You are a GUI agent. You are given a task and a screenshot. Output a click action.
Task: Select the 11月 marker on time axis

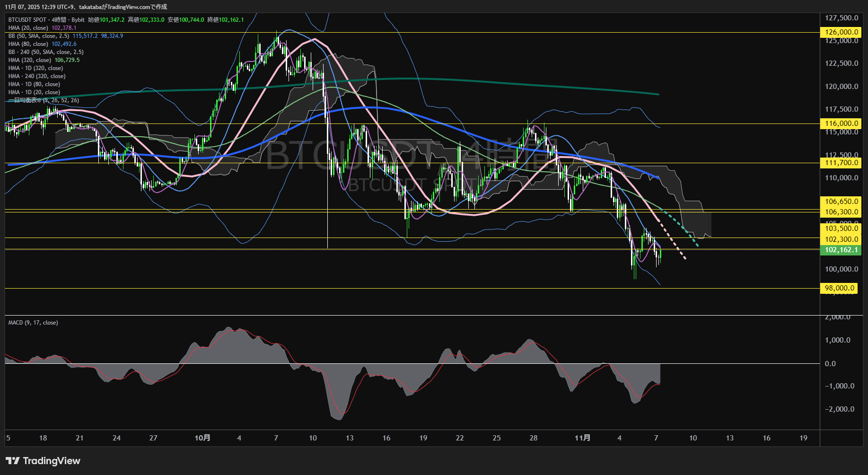[x=582, y=438]
